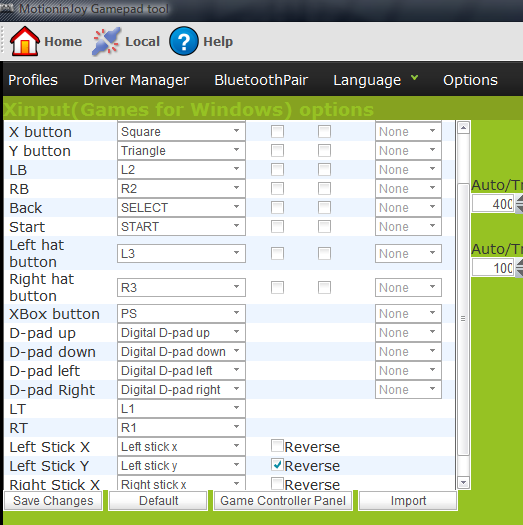This screenshot has height=525, width=523.
Task: Open the X button Square dropdown
Action: [181, 132]
